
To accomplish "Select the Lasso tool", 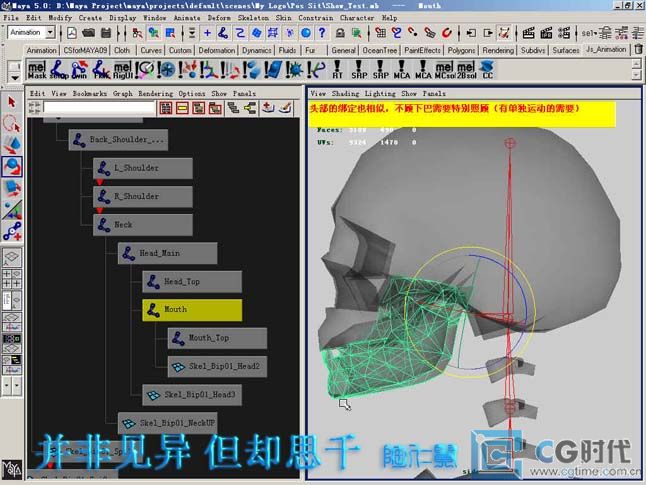I will [x=12, y=124].
